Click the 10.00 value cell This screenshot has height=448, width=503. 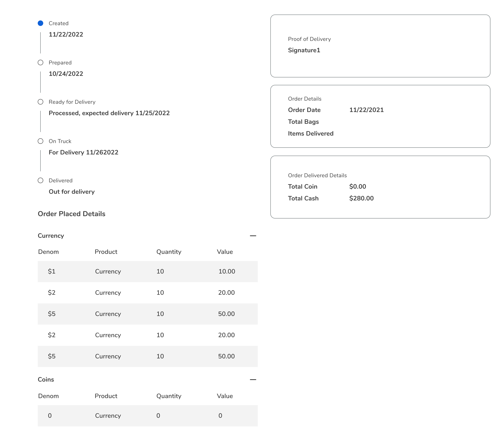point(227,272)
